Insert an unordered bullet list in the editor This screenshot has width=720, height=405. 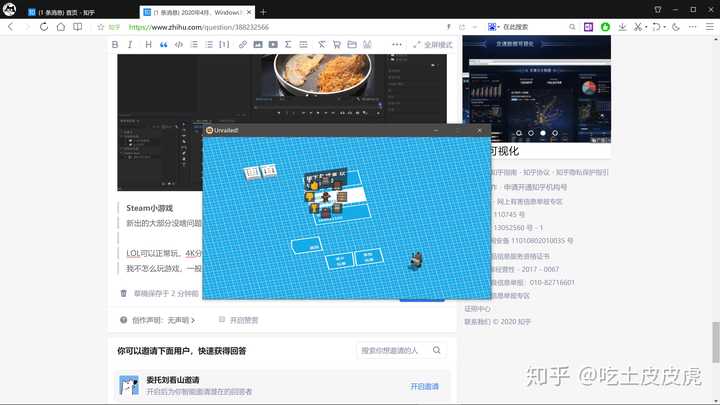point(209,45)
